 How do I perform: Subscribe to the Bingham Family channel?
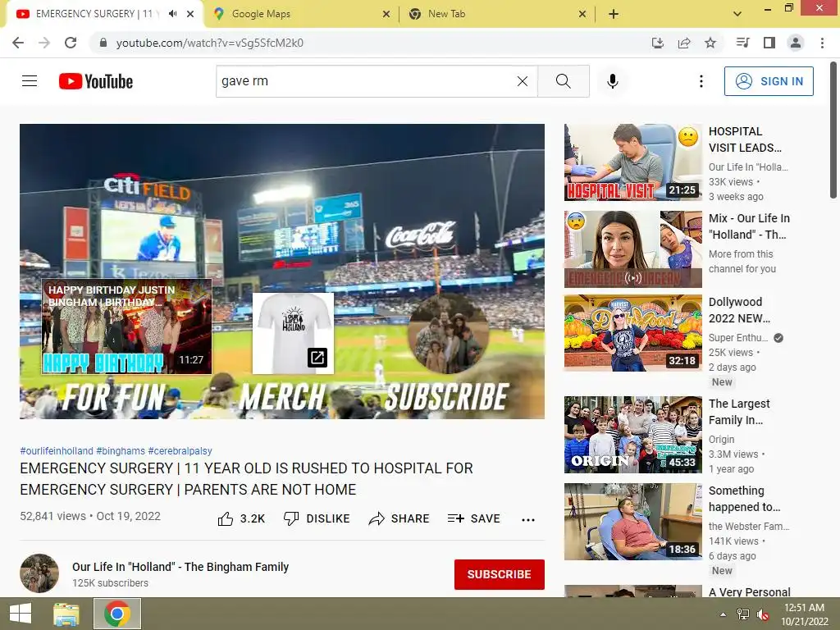(x=500, y=574)
